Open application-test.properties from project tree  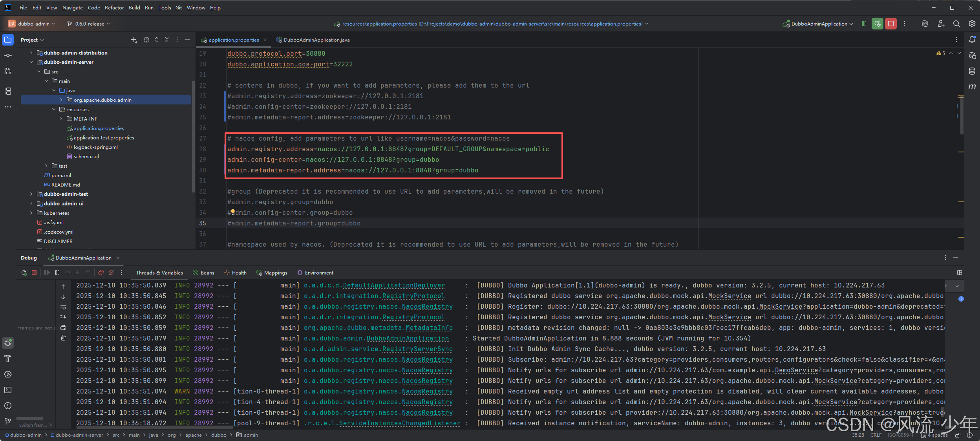click(104, 137)
